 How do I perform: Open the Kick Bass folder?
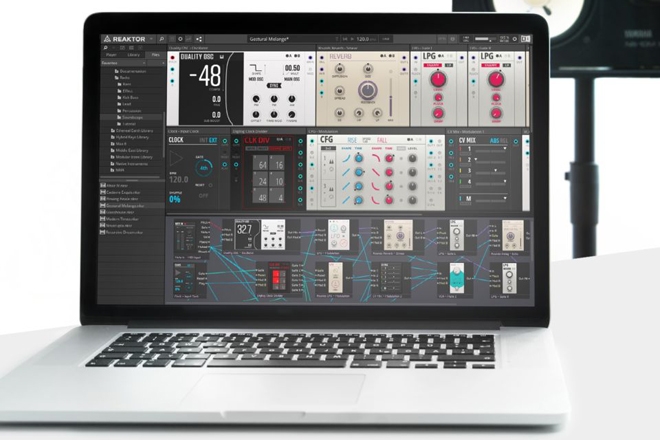128,98
